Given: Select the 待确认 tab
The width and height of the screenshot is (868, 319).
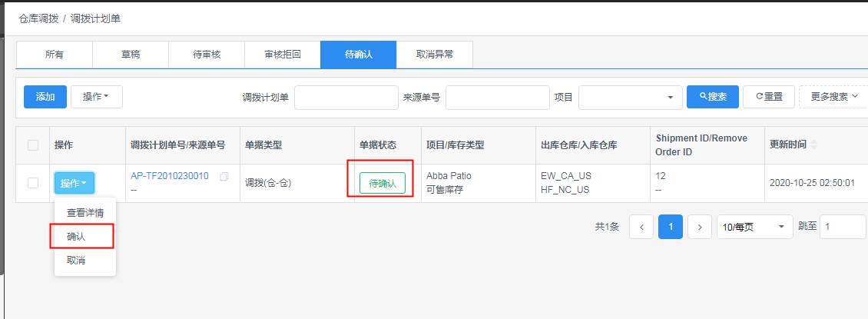Looking at the screenshot, I should click(x=358, y=55).
